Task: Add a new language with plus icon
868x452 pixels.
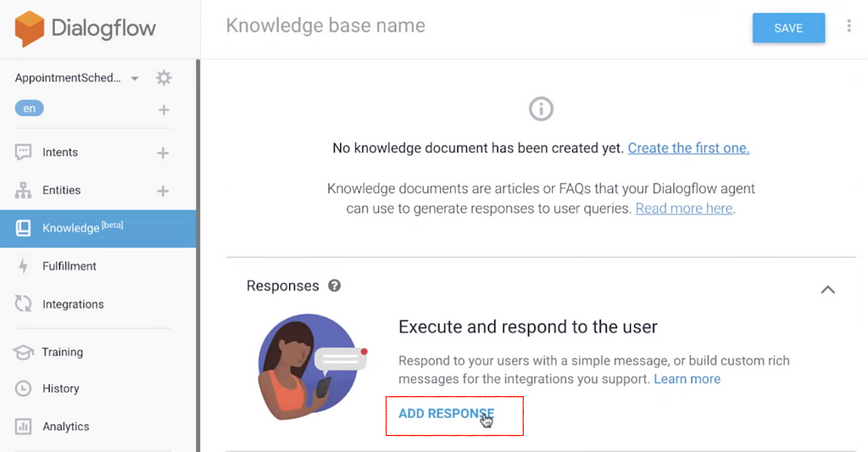Action: 164,109
